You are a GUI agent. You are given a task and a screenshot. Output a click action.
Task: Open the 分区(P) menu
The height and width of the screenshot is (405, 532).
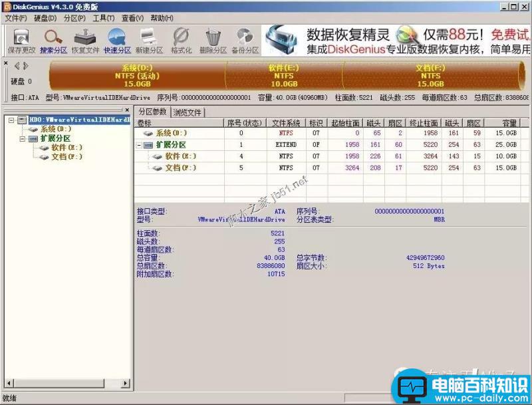[x=74, y=18]
